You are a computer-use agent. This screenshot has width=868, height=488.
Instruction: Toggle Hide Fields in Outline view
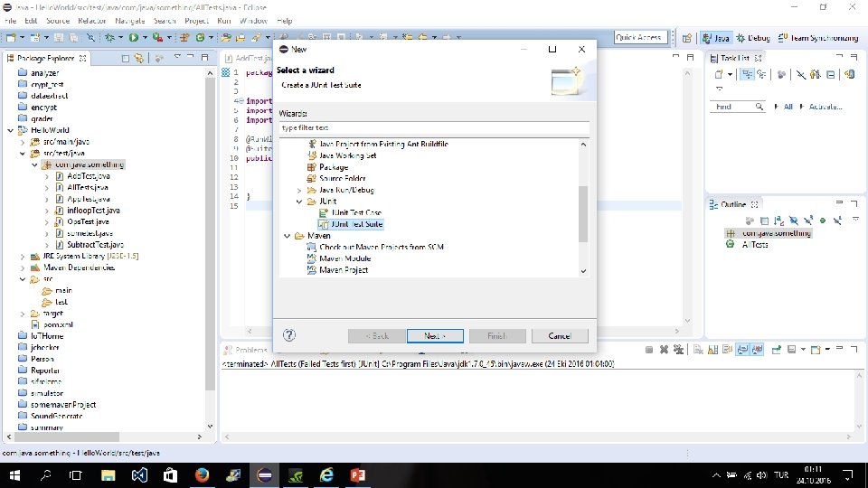click(793, 221)
